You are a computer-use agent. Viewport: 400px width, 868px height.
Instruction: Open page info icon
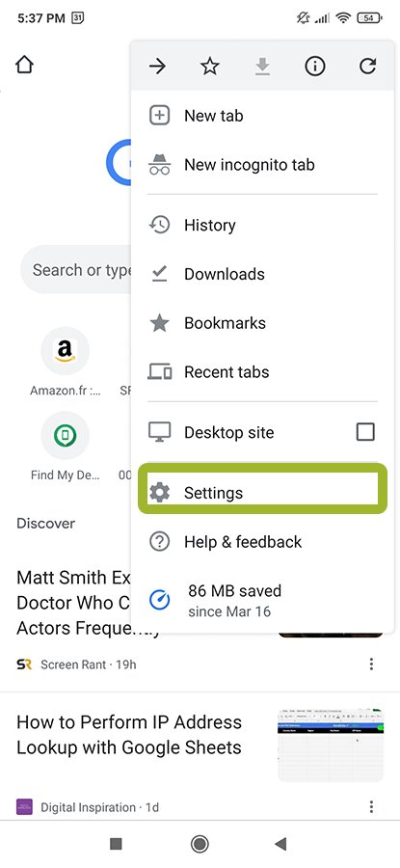point(315,67)
